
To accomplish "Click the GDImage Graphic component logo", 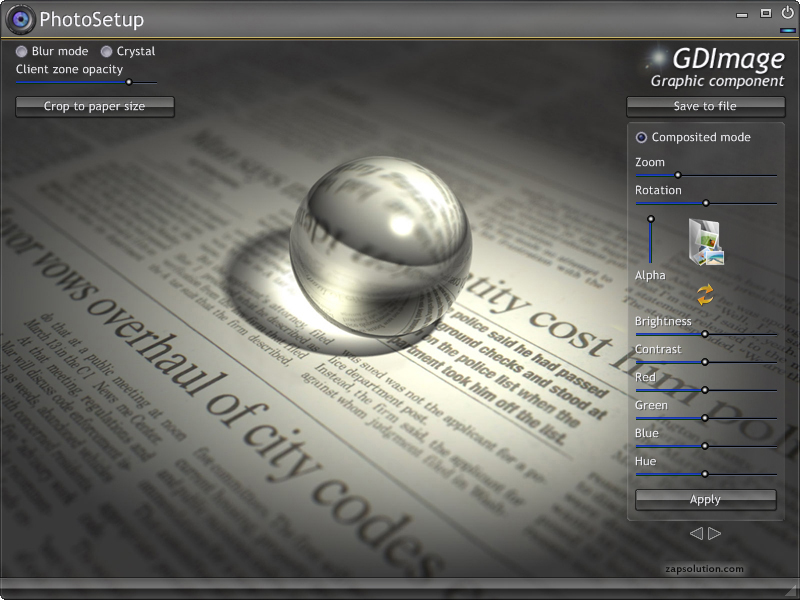I will (714, 67).
